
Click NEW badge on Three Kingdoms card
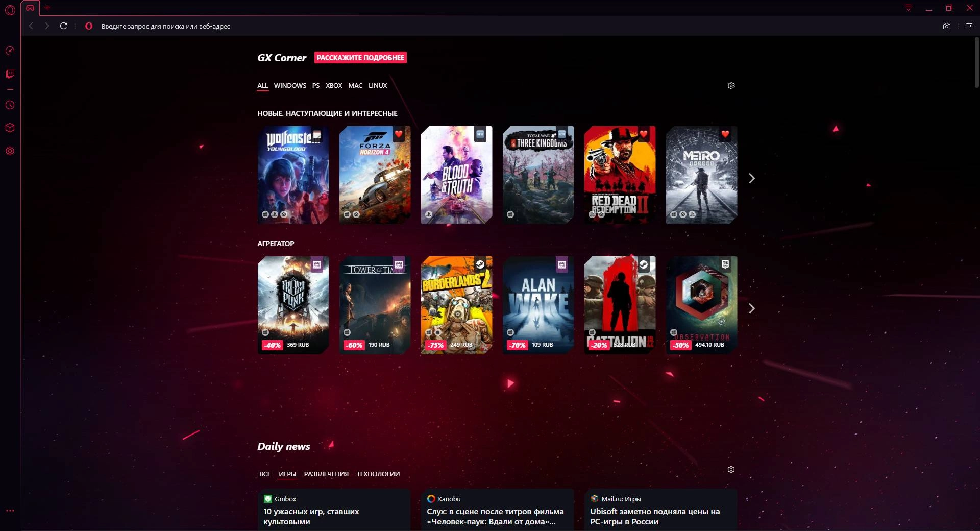[562, 134]
